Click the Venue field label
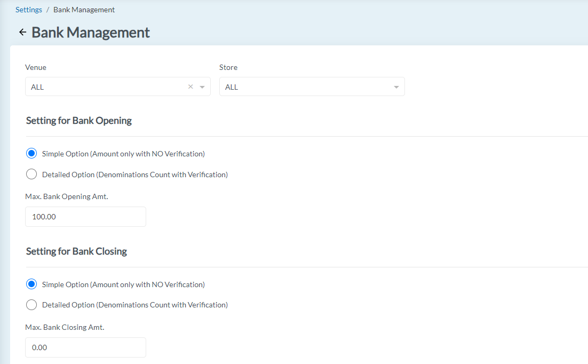Image resolution: width=588 pixels, height=364 pixels. pyautogui.click(x=35, y=67)
